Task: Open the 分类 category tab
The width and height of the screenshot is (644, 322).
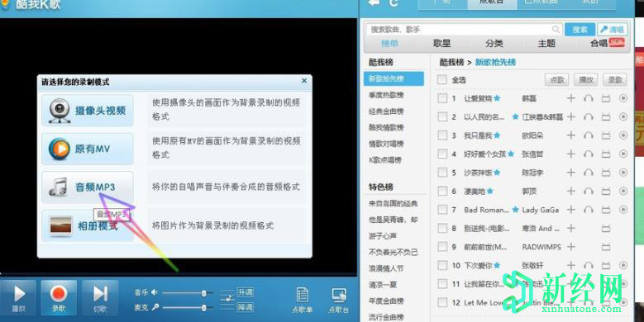Action: click(x=494, y=43)
